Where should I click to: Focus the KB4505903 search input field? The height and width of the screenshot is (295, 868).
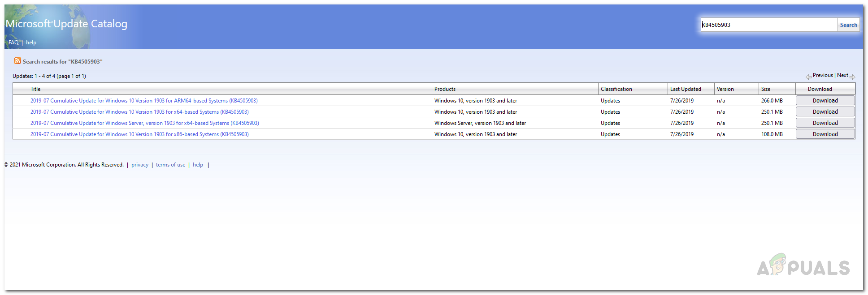click(x=769, y=25)
